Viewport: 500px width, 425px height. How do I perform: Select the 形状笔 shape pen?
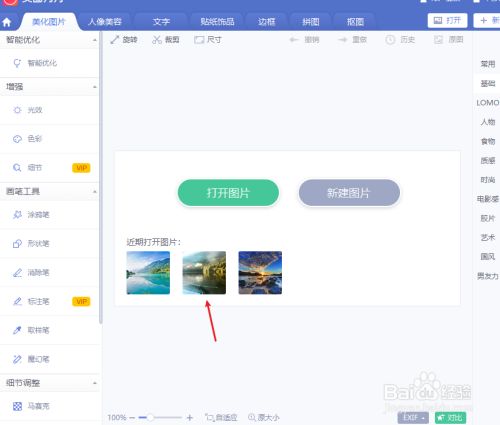tap(50, 244)
